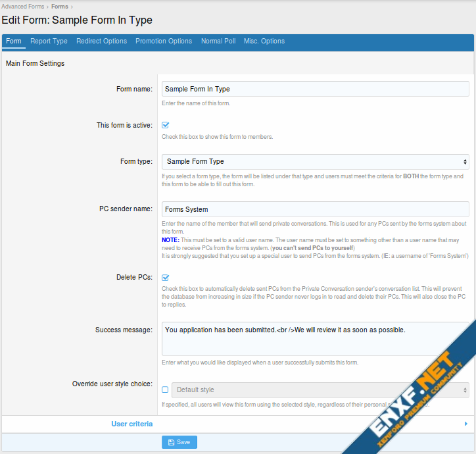The width and height of the screenshot is (476, 454).
Task: Click the 'Delete PCs:' label
Action: click(x=135, y=277)
